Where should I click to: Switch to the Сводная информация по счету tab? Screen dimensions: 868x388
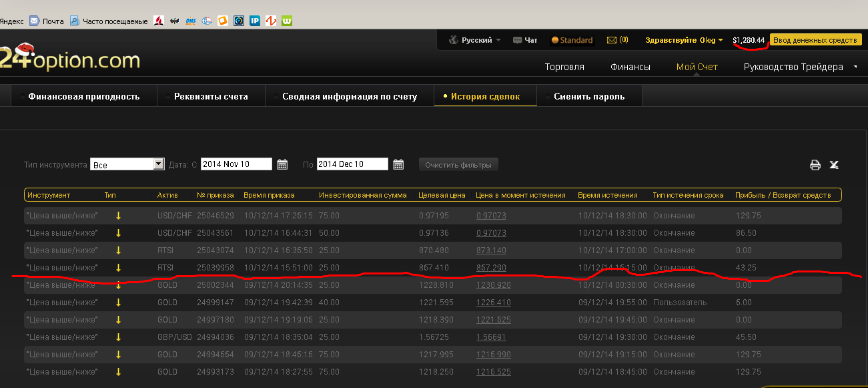(x=349, y=96)
